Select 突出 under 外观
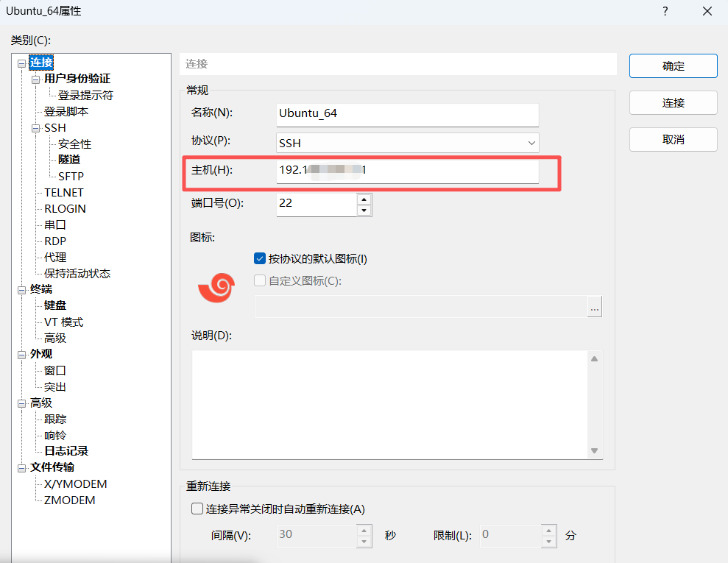This screenshot has width=728, height=563. (x=54, y=386)
